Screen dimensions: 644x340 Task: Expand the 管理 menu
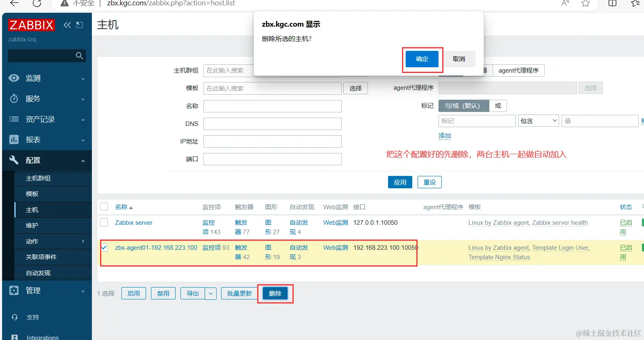83,291
